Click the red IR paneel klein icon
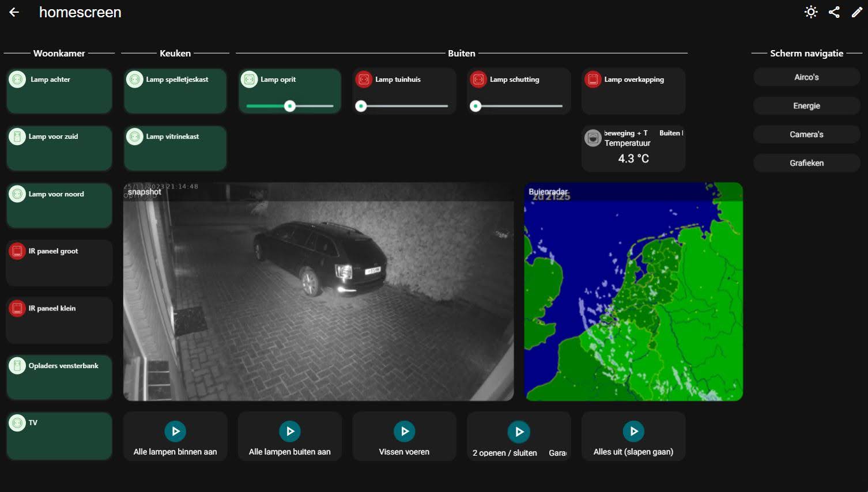 pyautogui.click(x=17, y=308)
